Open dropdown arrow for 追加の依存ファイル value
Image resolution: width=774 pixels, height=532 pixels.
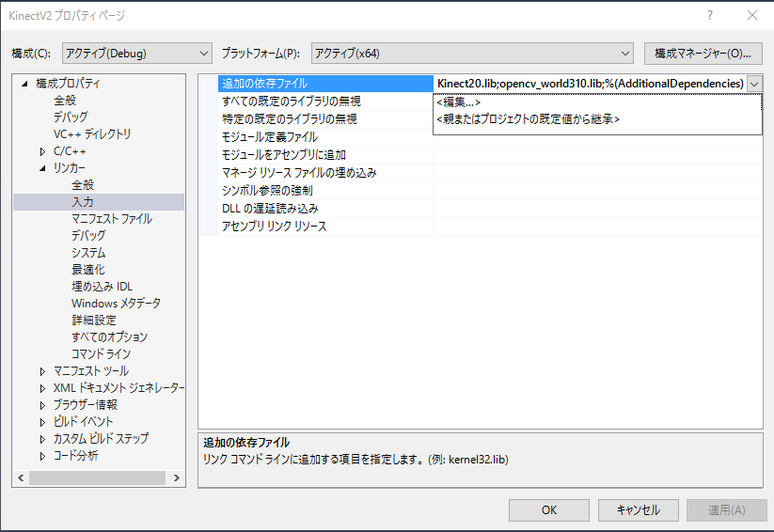[x=754, y=84]
